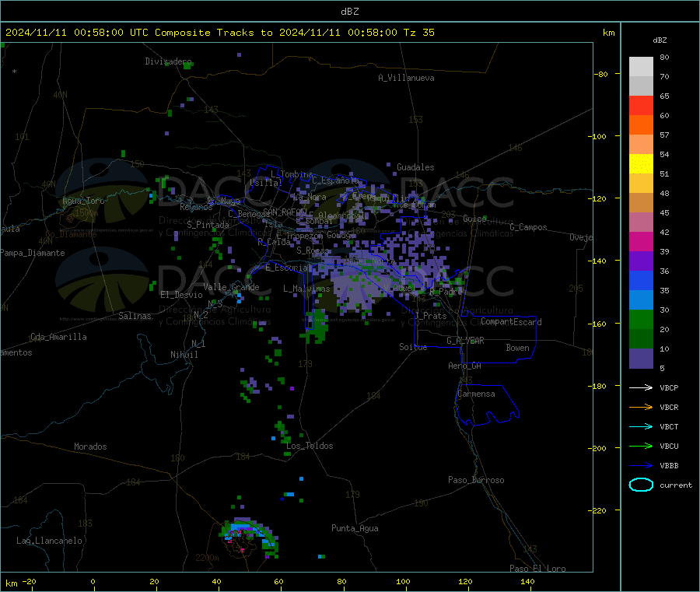Screen dimensions: 700x592
Task: Click the white VBCP arrow legend icon
Action: (641, 387)
